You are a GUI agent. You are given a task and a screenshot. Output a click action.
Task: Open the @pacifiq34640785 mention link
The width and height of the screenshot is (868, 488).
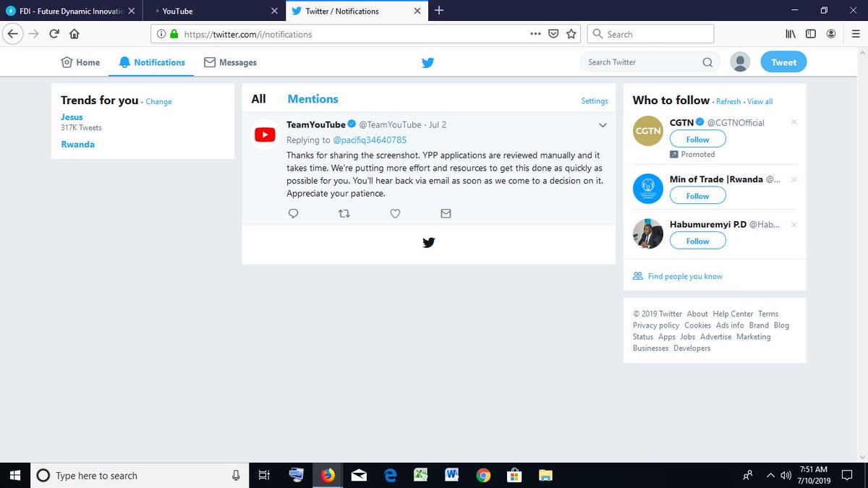pyautogui.click(x=370, y=140)
